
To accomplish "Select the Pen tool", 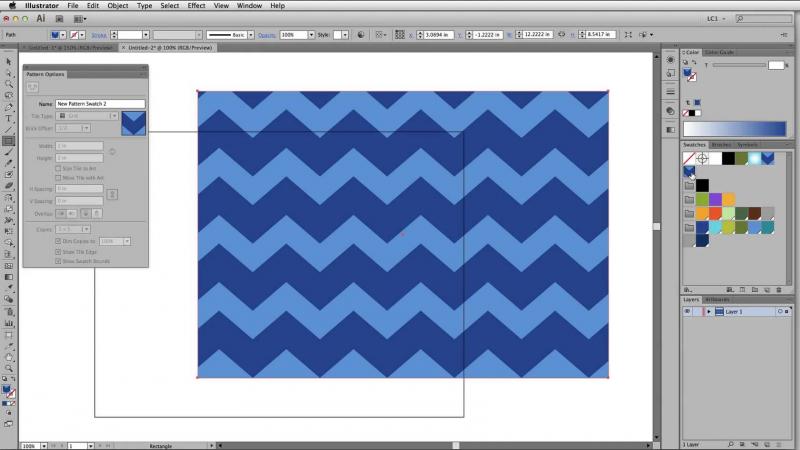I will point(9,107).
